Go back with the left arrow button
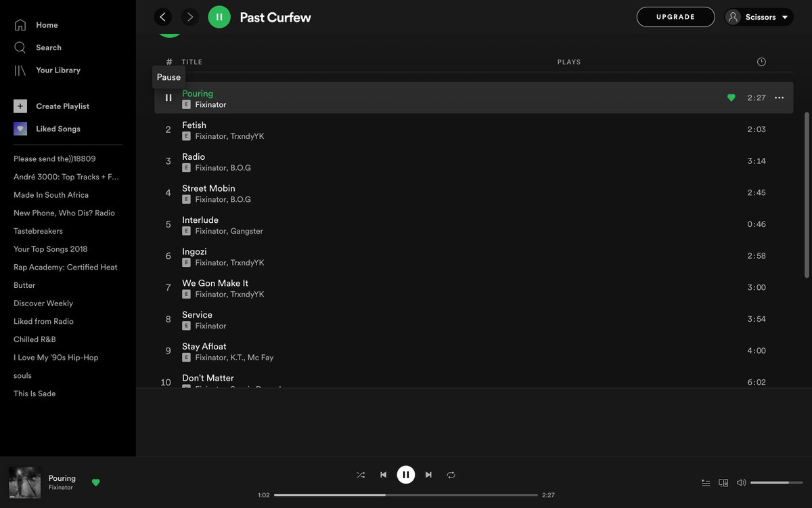 tap(162, 17)
